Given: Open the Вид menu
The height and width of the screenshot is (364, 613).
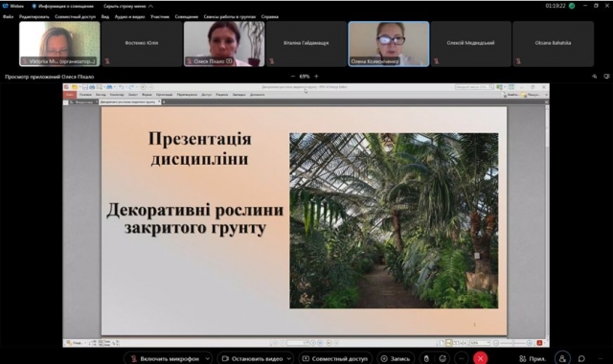Looking at the screenshot, I should coord(105,17).
